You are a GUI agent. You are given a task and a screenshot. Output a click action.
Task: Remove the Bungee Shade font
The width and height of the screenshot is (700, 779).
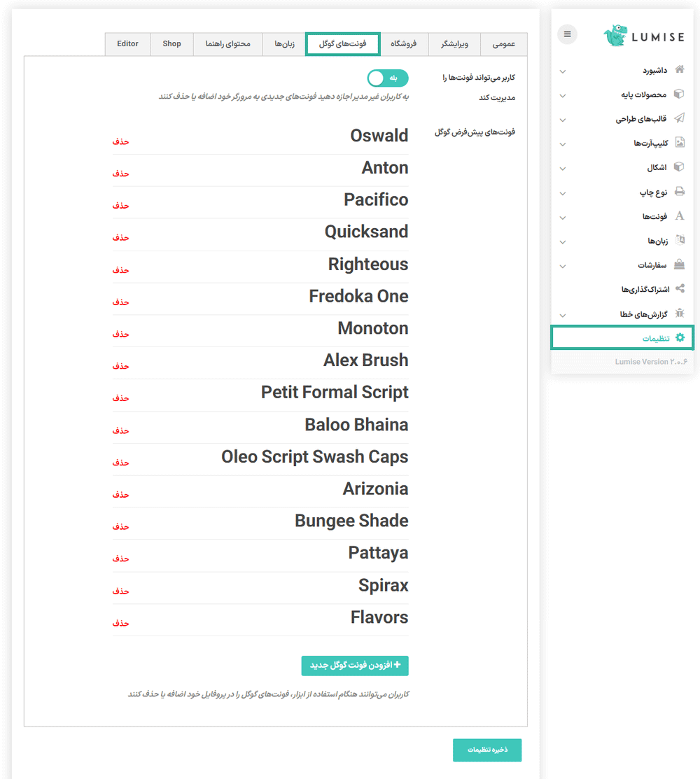(121, 526)
